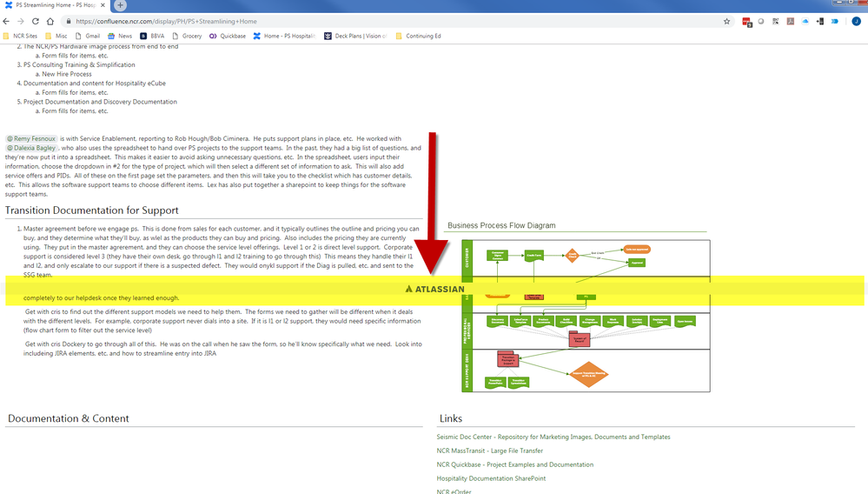Open the Continuing Ed bookmark folder

[x=419, y=36]
